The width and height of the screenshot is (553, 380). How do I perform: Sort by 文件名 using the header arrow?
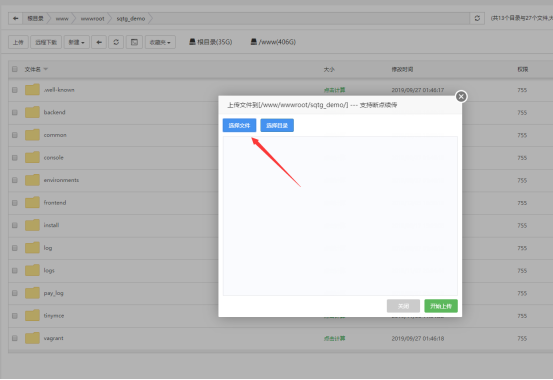point(46,69)
